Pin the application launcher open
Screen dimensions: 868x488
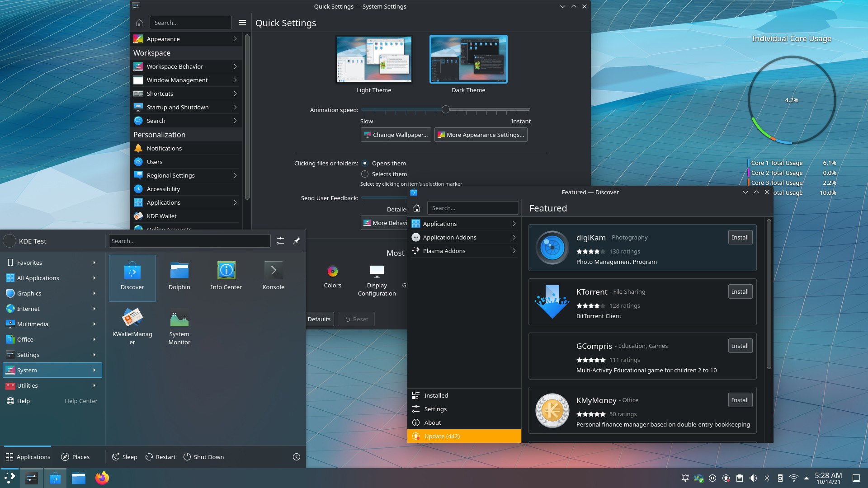coord(297,241)
